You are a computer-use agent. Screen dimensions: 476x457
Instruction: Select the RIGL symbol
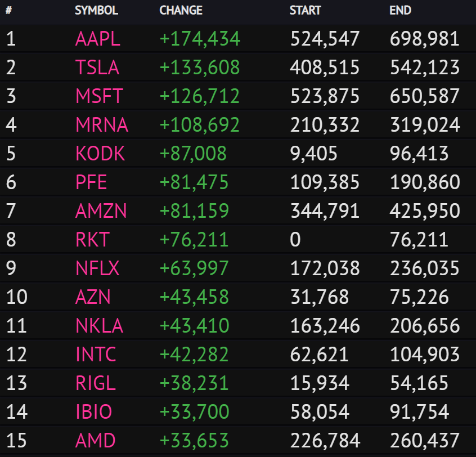coord(95,383)
